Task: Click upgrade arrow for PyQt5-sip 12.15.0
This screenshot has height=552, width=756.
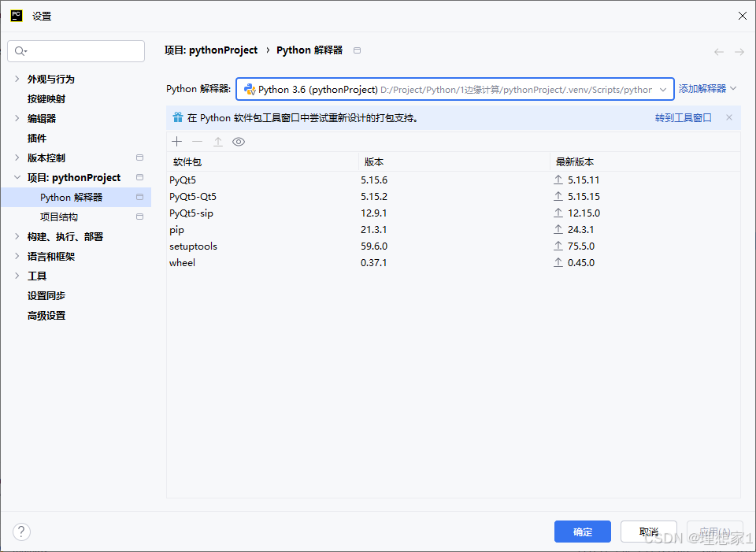Action: (558, 213)
